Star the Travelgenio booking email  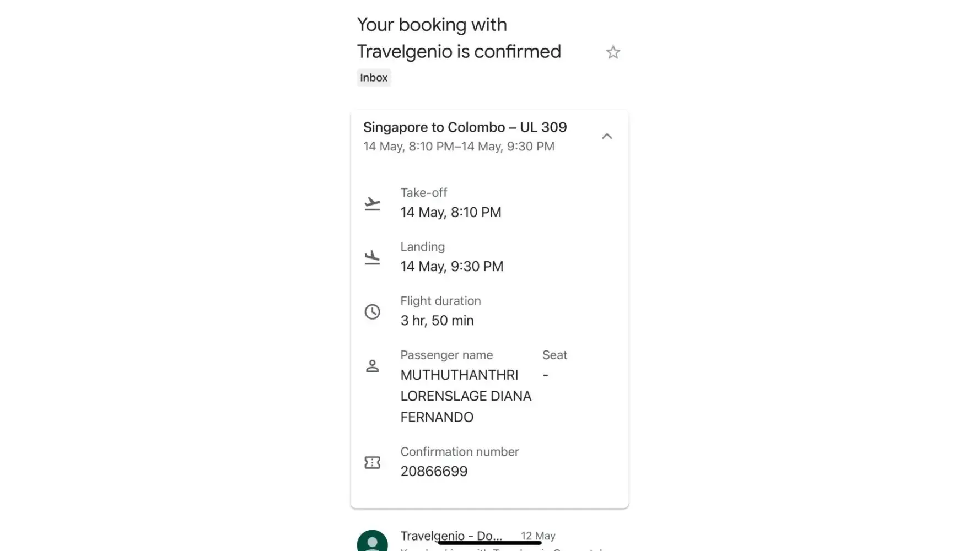point(613,52)
